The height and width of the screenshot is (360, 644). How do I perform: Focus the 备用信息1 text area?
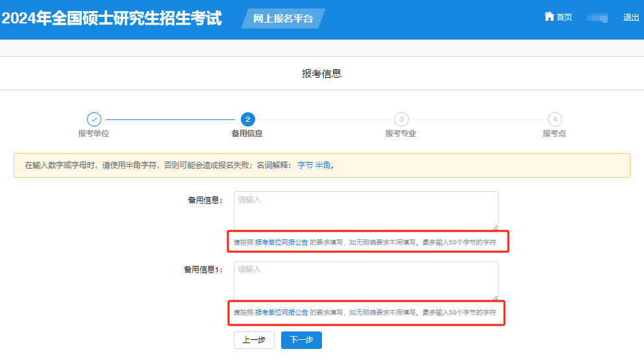(x=365, y=281)
